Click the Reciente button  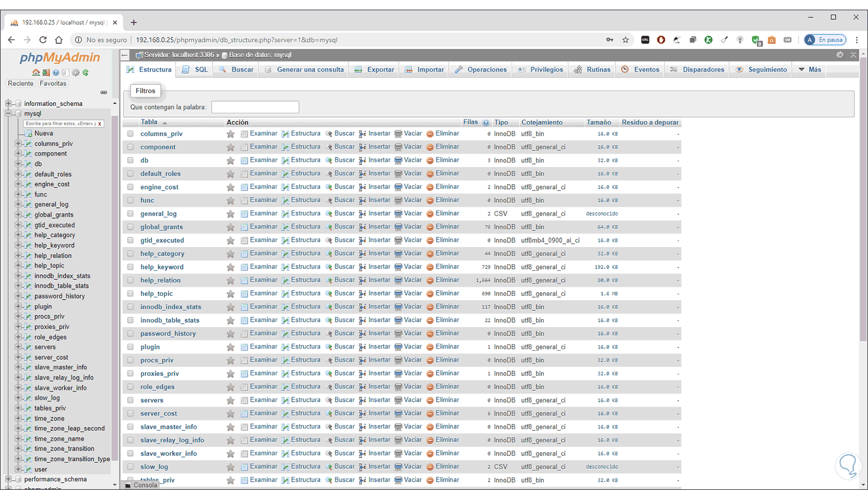click(20, 84)
